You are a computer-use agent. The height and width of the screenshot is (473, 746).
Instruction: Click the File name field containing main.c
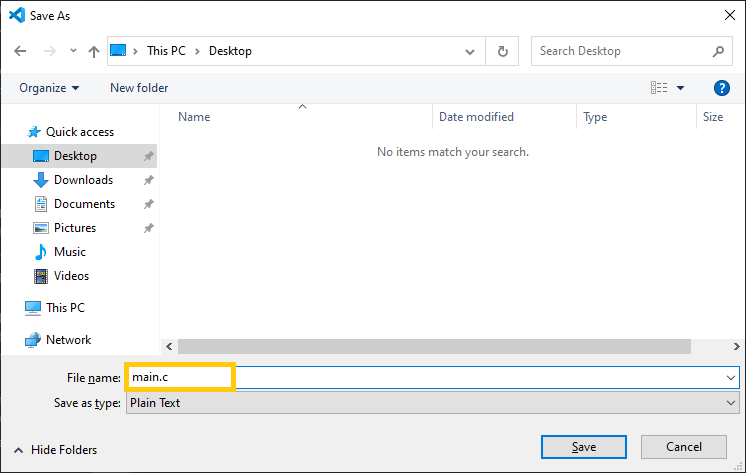pyautogui.click(x=433, y=378)
